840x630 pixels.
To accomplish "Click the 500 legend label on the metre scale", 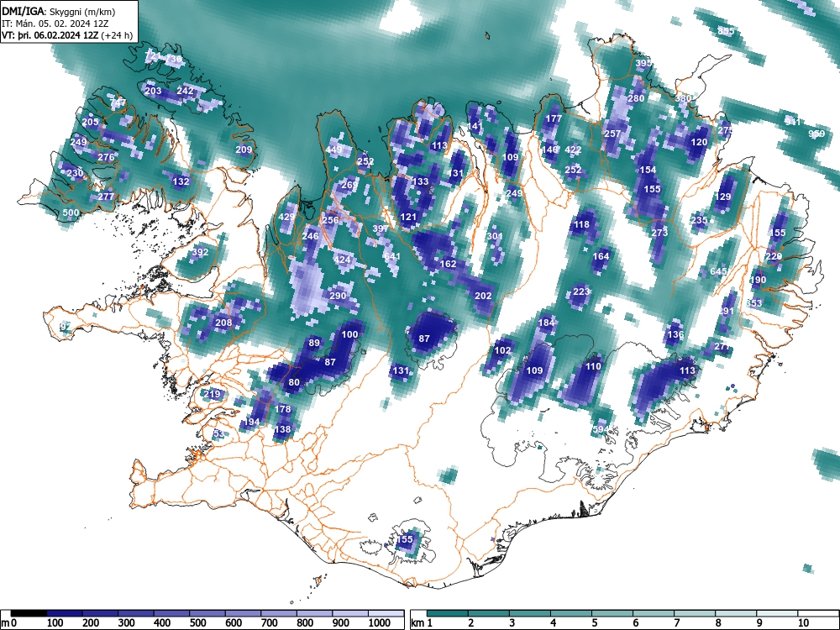I will coord(197,623).
